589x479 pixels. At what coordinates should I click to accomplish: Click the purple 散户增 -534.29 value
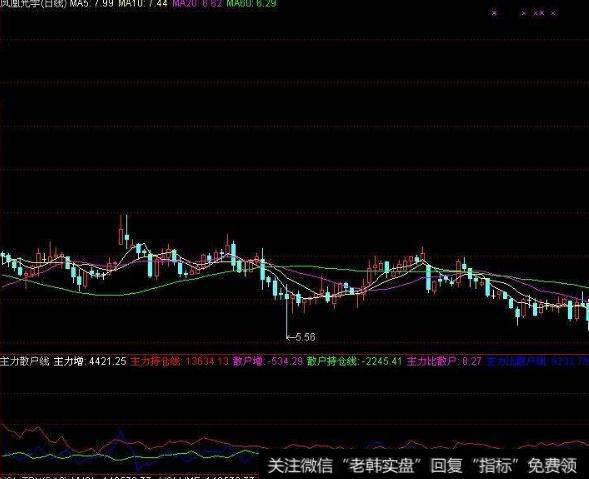pos(268,361)
